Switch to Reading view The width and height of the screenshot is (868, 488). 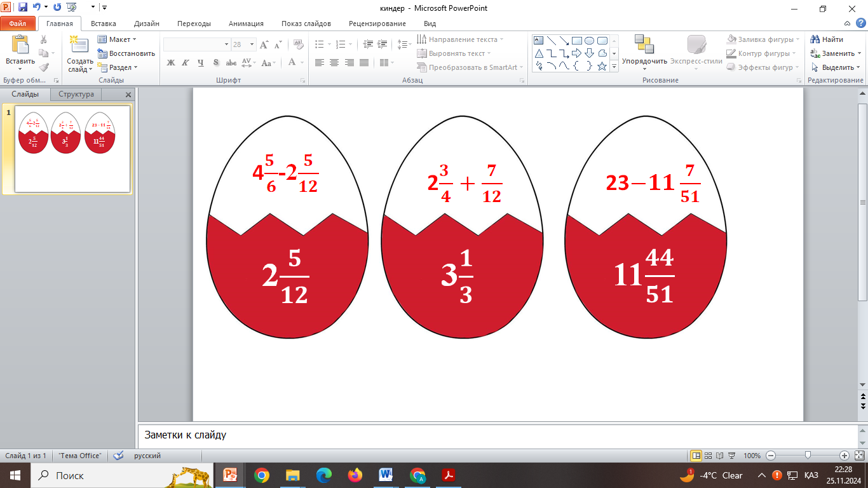pos(720,456)
